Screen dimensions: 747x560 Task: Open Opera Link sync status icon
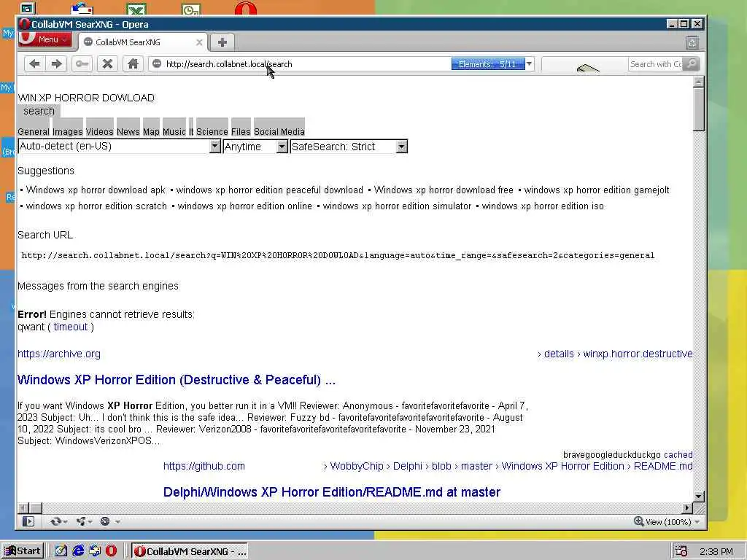point(55,521)
